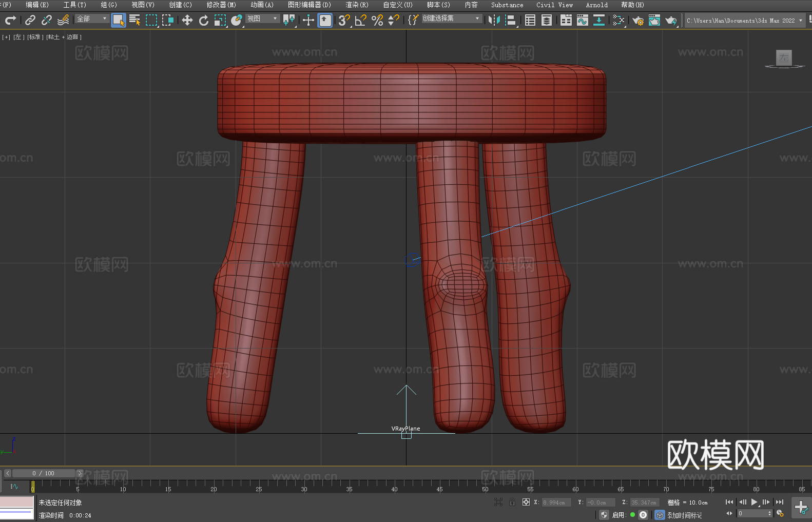Choose Rectangular Selection Region icon
Viewport: 812px width, 522px height.
151,20
